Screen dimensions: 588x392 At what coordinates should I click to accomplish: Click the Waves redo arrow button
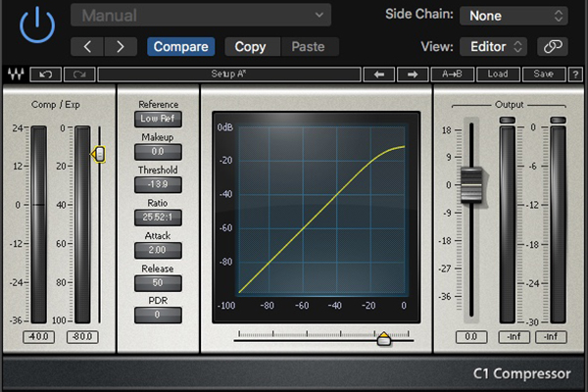pos(79,74)
